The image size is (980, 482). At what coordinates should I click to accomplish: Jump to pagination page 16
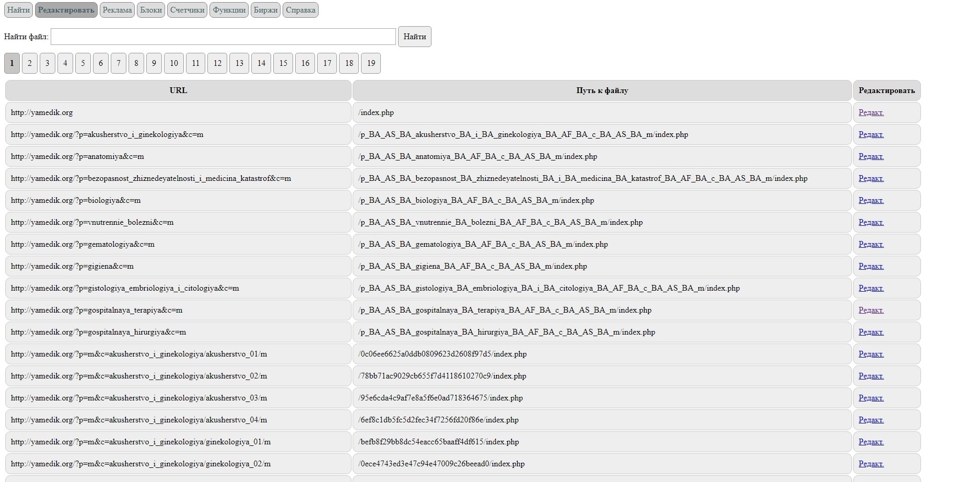[305, 63]
